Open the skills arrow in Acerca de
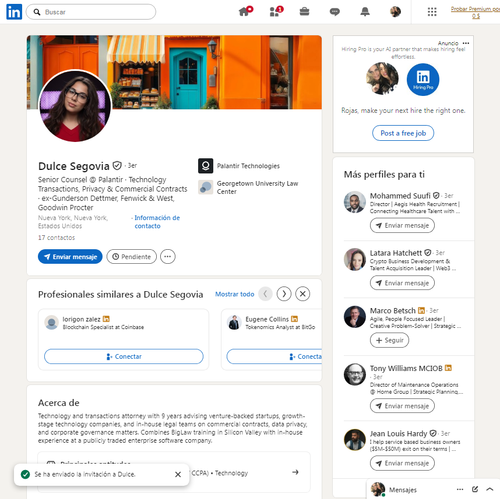This screenshot has height=499, width=500. click(295, 472)
